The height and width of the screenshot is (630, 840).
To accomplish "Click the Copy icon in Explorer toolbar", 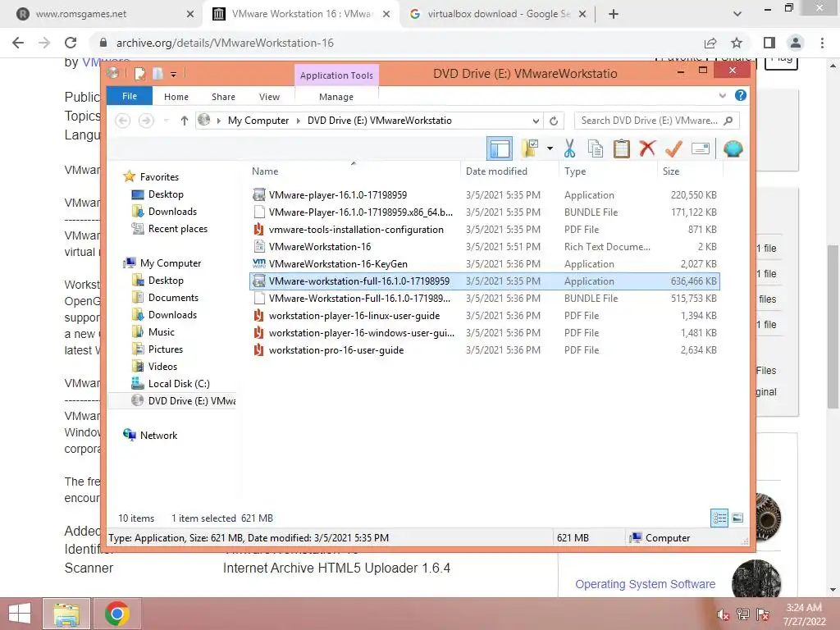I will tap(596, 148).
